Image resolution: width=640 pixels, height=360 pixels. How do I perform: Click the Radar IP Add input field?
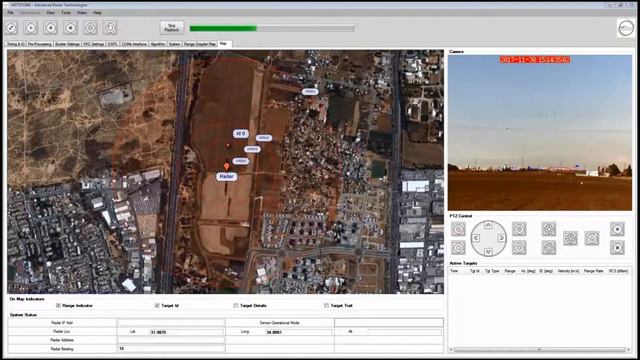point(171,322)
